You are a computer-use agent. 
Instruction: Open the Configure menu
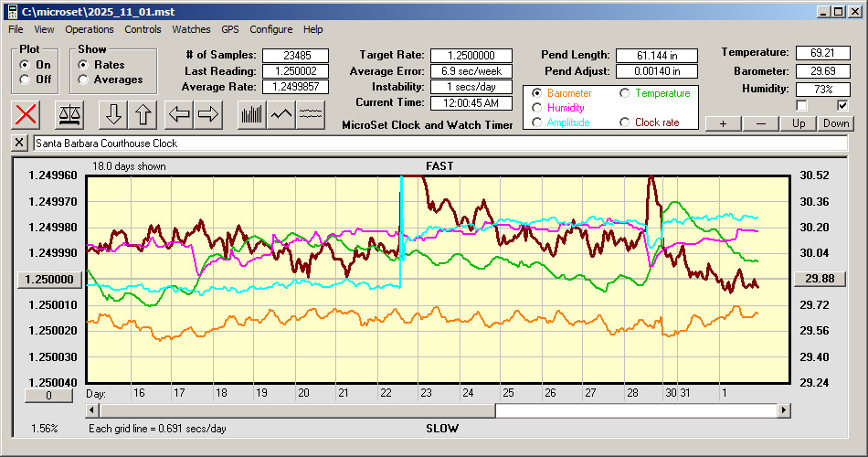(x=271, y=29)
